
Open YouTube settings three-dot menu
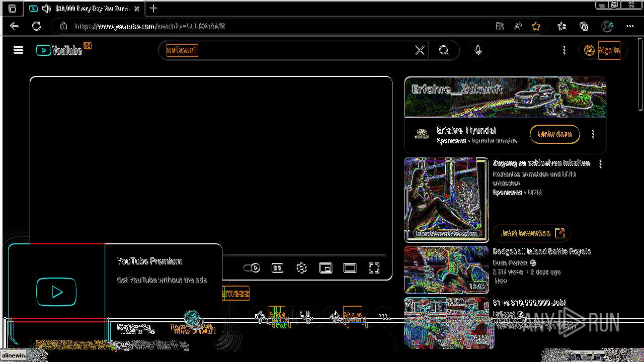564,50
